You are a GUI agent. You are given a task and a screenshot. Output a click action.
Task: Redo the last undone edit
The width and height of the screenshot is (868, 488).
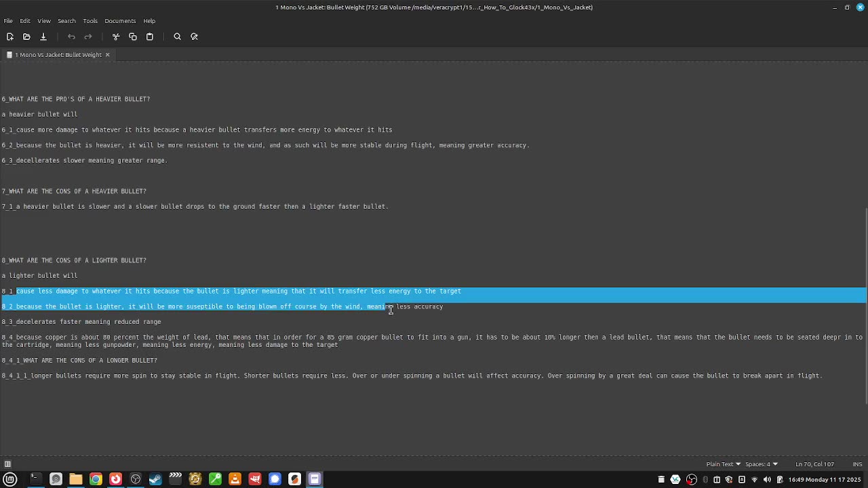pyautogui.click(x=88, y=37)
